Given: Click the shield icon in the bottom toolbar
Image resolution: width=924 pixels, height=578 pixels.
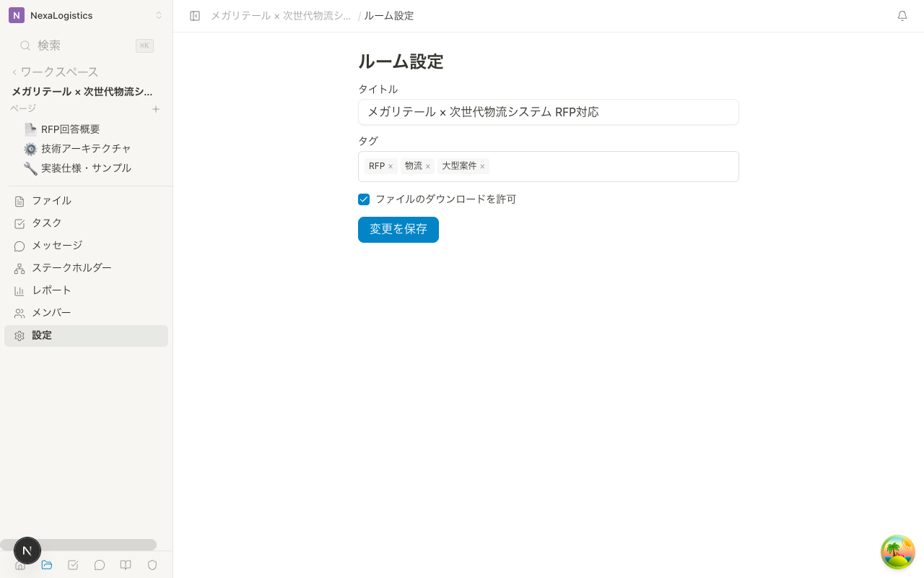Looking at the screenshot, I should click(x=152, y=565).
